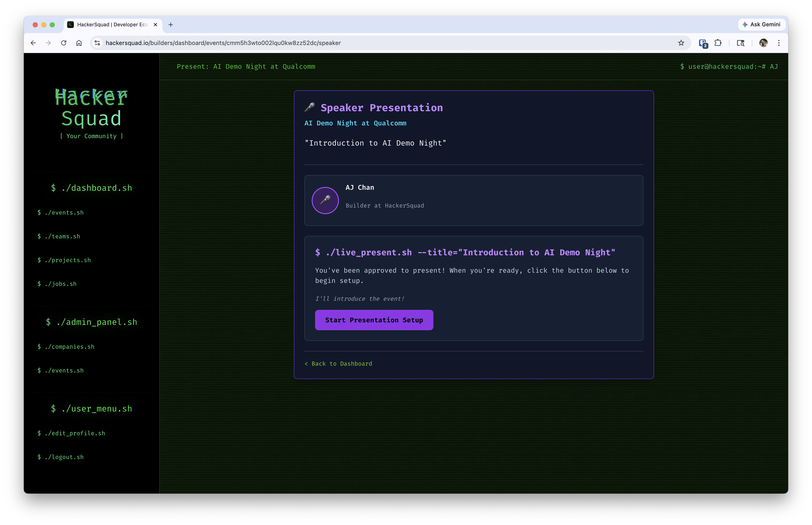812x525 pixels.
Task: Click the Ask Gemini button
Action: point(761,25)
